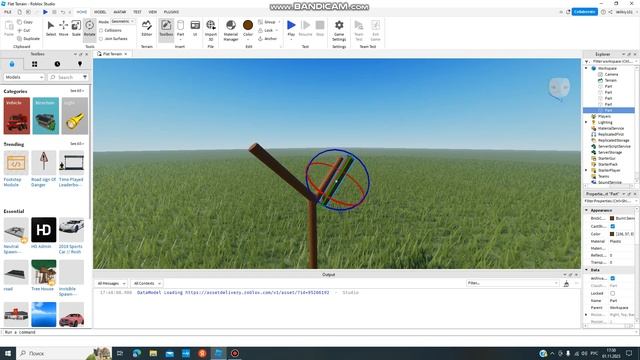
Task: Select the Vehicle category thumbnail
Action: (x=17, y=116)
